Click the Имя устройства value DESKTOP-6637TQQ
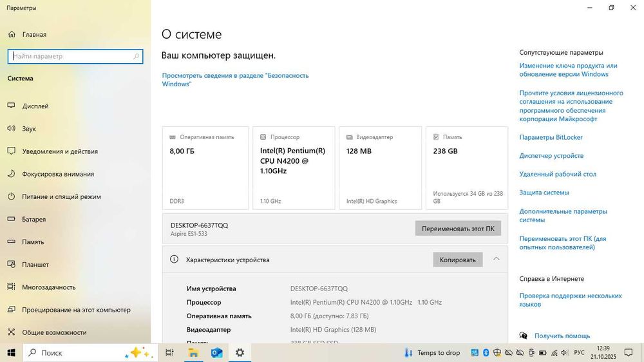Viewport: 644px width, 362px height. click(319, 289)
